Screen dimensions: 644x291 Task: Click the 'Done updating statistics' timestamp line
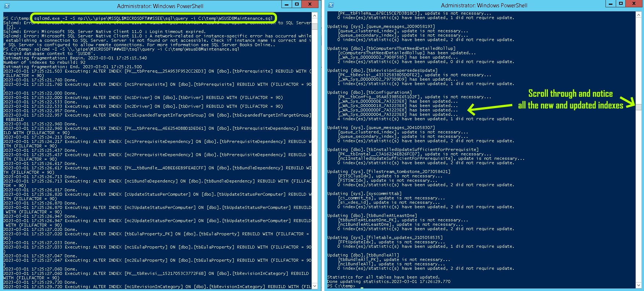pos(389,281)
